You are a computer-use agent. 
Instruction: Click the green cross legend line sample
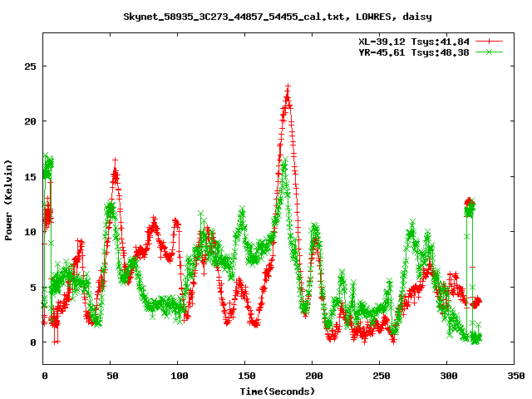click(x=489, y=52)
